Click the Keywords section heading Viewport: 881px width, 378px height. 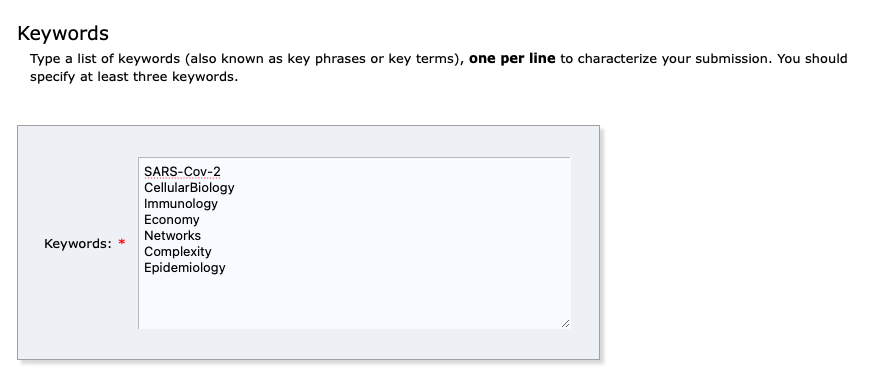point(63,34)
